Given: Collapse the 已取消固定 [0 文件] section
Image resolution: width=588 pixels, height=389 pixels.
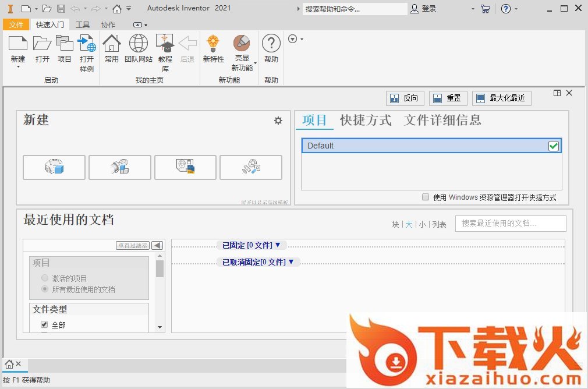Looking at the screenshot, I should pos(258,263).
